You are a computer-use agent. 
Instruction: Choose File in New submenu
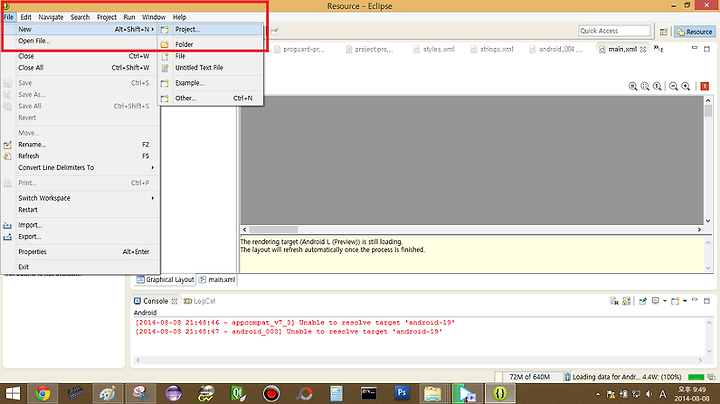coord(211,56)
